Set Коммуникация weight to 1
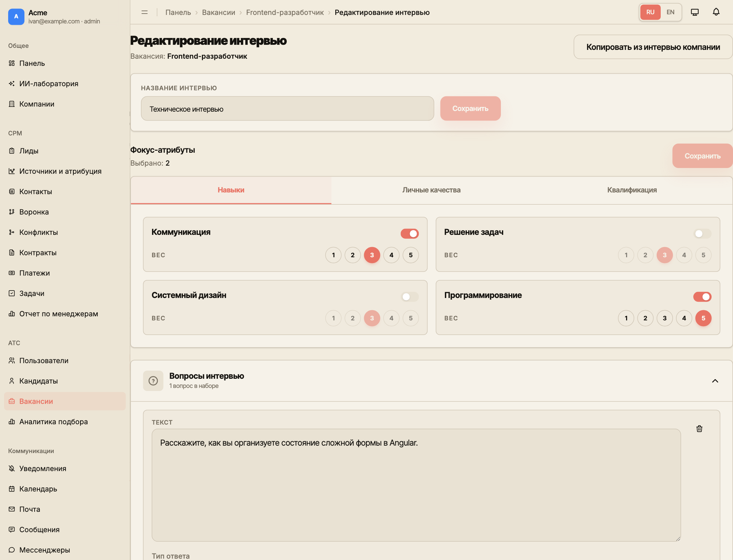 (334, 255)
